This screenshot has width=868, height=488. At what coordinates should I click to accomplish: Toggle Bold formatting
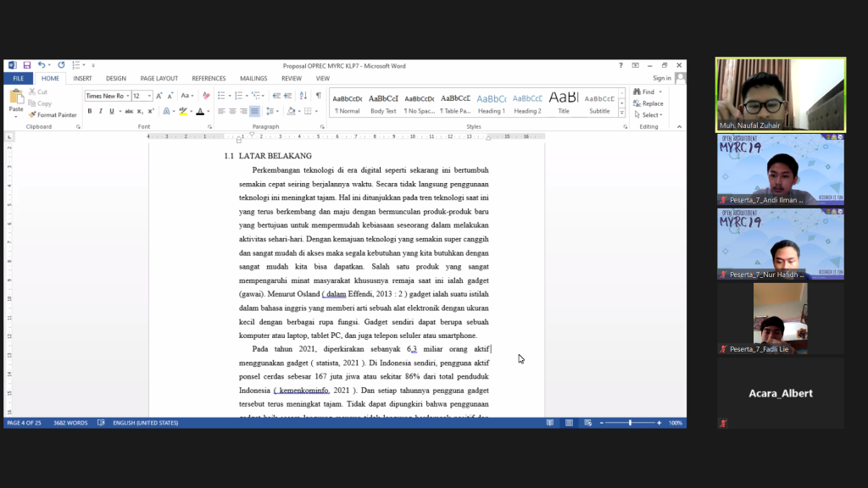pos(90,111)
